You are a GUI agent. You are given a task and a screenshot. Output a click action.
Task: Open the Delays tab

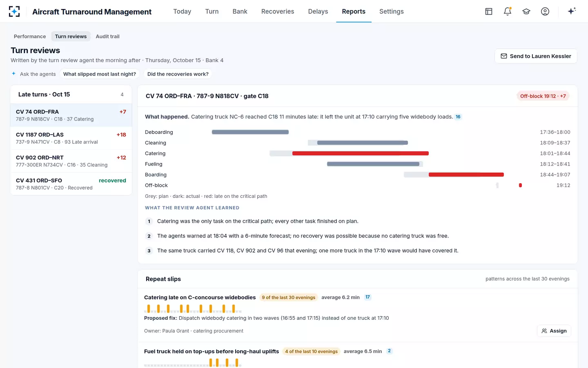[x=318, y=11]
